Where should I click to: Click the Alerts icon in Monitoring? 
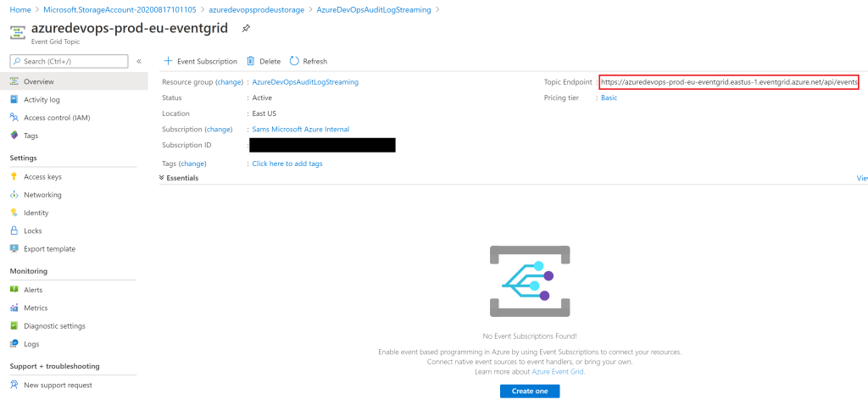pyautogui.click(x=14, y=290)
